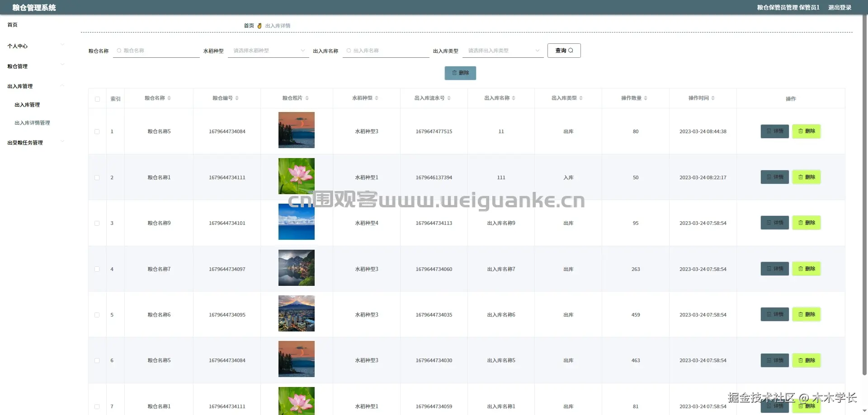Click the vertical page scrollbar
Screen dimensions: 868x415
[x=864, y=194]
